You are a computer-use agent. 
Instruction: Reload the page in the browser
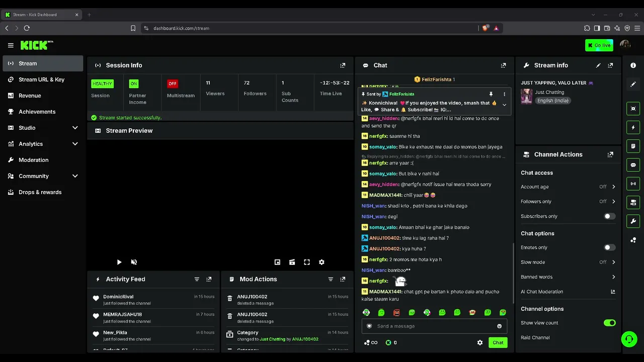27,28
